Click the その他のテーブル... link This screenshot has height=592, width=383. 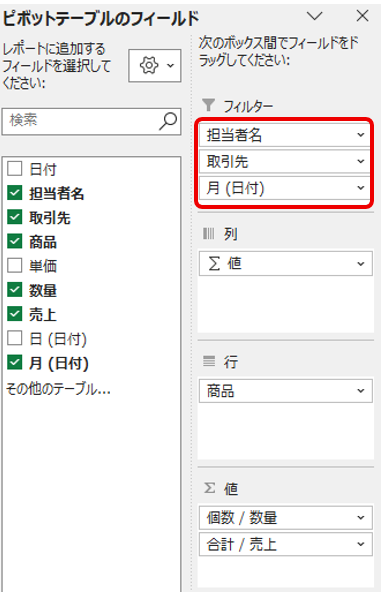(x=58, y=388)
